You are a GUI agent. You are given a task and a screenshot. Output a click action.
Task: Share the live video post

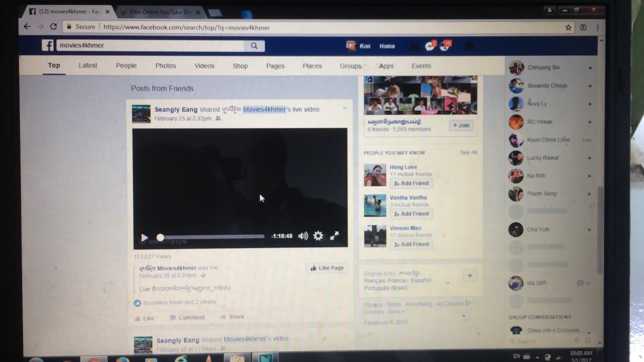pos(232,317)
